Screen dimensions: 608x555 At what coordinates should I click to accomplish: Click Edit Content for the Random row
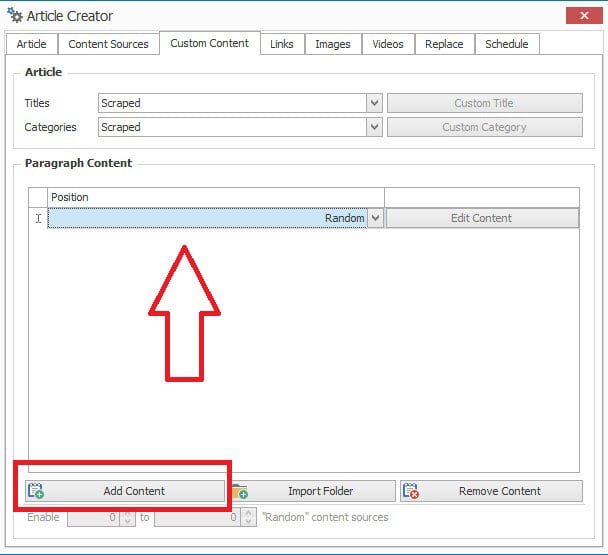point(482,218)
